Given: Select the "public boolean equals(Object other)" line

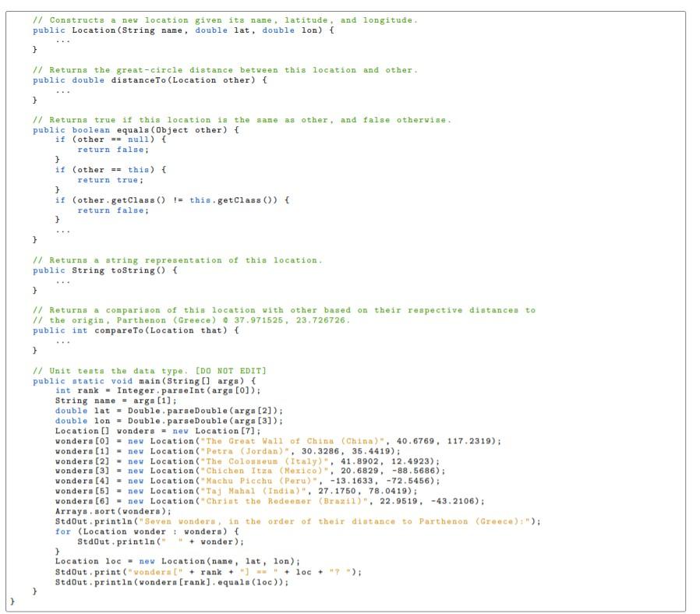Looking at the screenshot, I should click(136, 130).
